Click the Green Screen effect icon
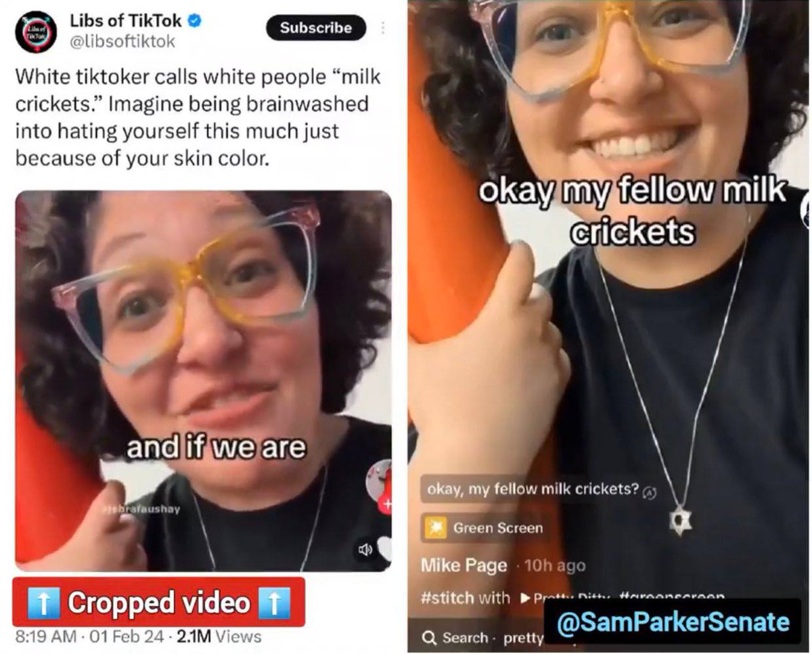Viewport: 812px width, 654px height. (x=436, y=528)
